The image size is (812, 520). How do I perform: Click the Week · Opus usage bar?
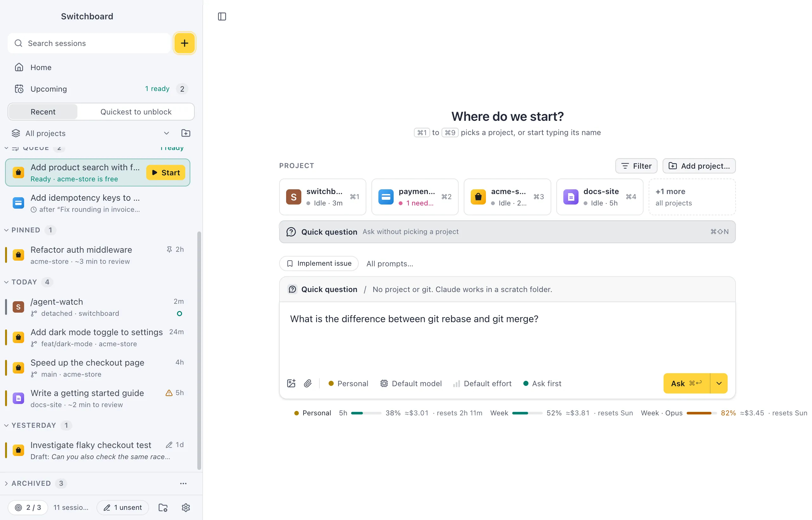702,413
